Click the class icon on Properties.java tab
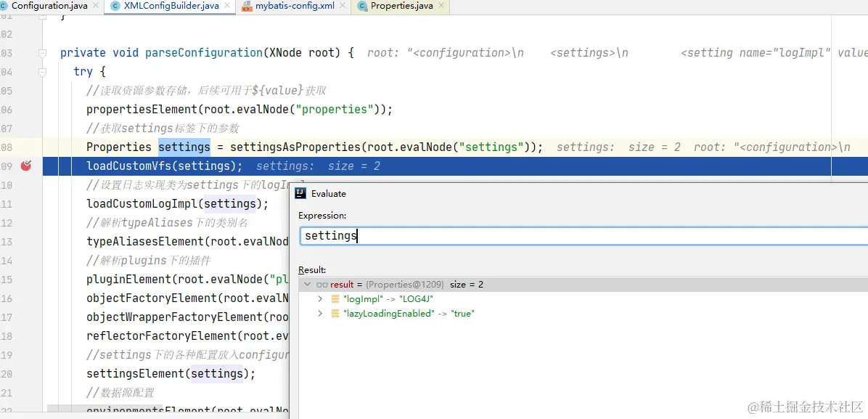The image size is (868, 419). click(363, 7)
